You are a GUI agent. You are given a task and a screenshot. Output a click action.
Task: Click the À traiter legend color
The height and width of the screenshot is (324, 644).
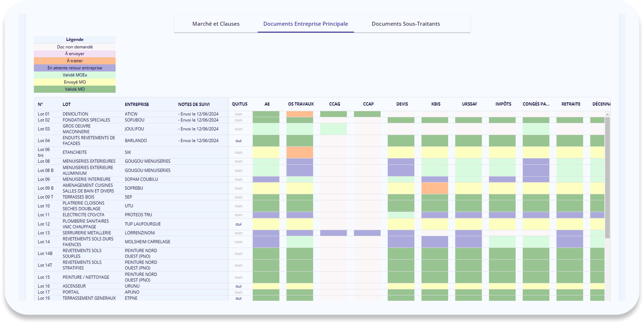pyautogui.click(x=74, y=61)
